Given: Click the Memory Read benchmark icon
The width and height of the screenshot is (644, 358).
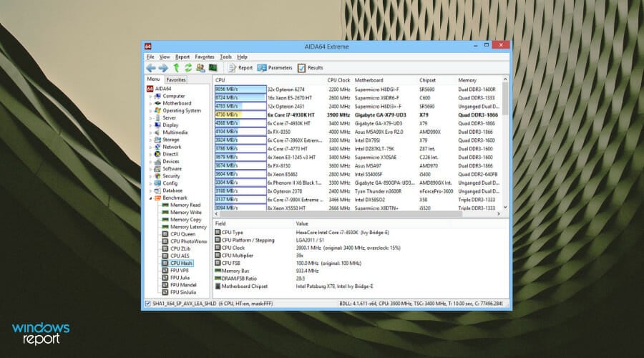Looking at the screenshot, I should (165, 205).
